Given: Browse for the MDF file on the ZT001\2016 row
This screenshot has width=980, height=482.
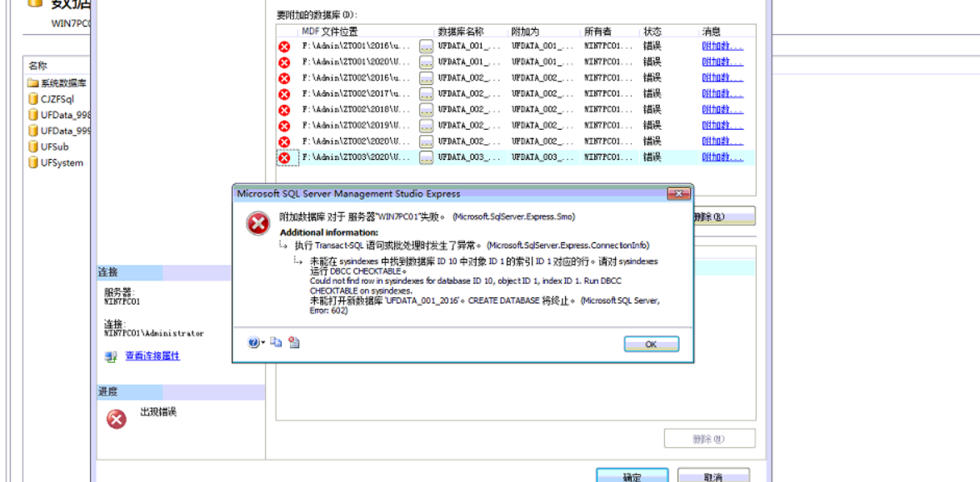Looking at the screenshot, I should [427, 47].
